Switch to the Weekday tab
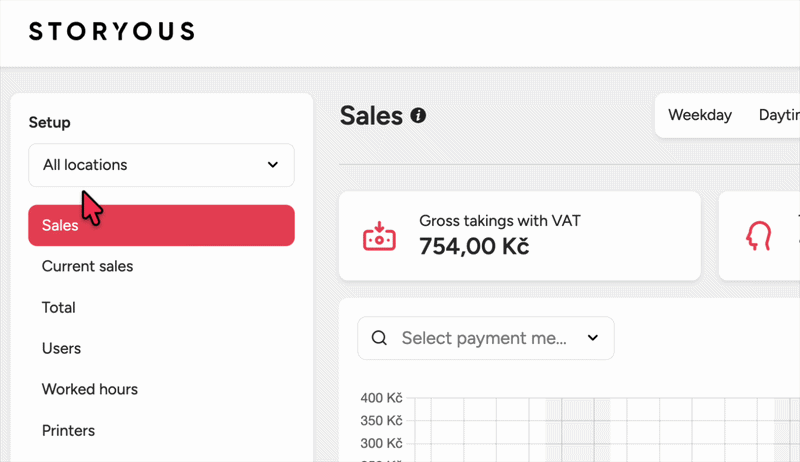The image size is (800, 462). [x=699, y=115]
